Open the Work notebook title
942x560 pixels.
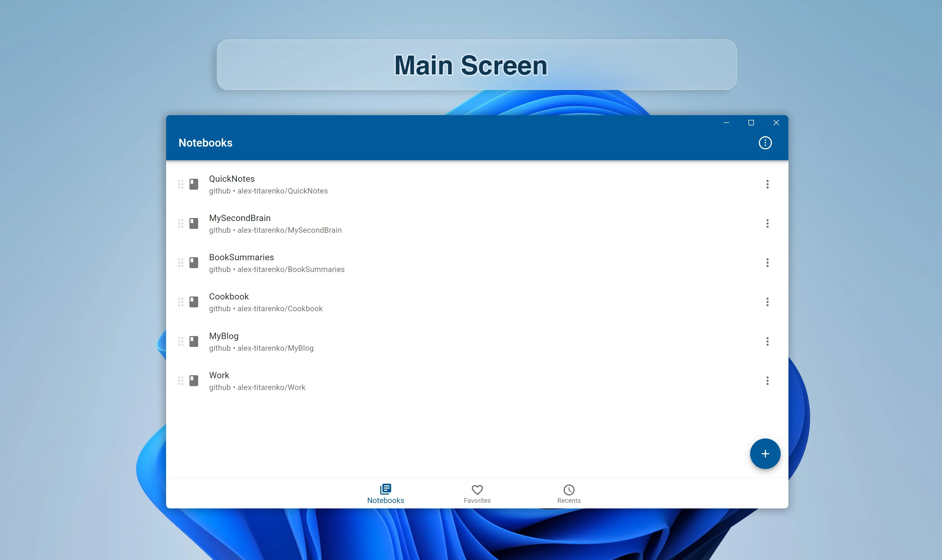[x=219, y=376]
